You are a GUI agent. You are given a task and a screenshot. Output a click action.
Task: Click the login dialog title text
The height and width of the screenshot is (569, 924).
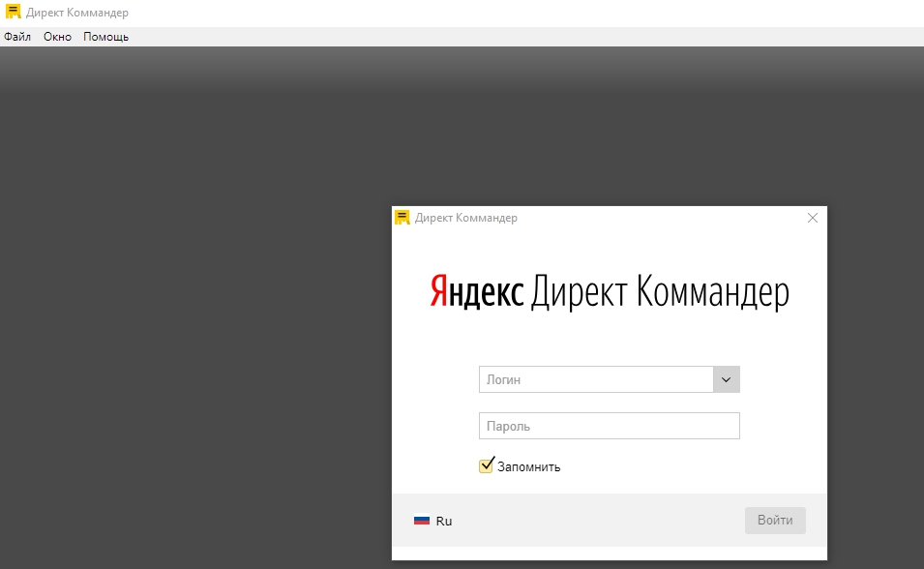pos(466,218)
